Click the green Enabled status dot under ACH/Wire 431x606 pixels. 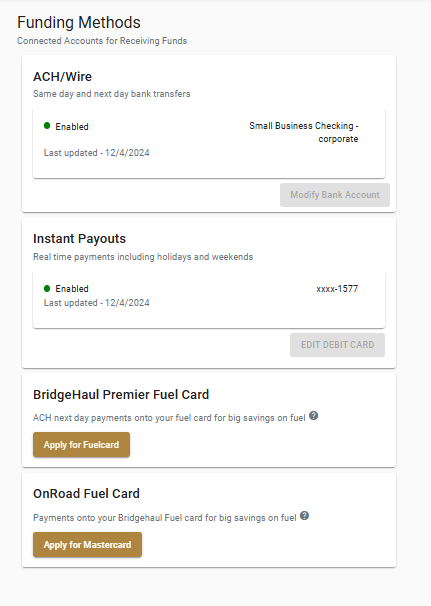(47, 126)
